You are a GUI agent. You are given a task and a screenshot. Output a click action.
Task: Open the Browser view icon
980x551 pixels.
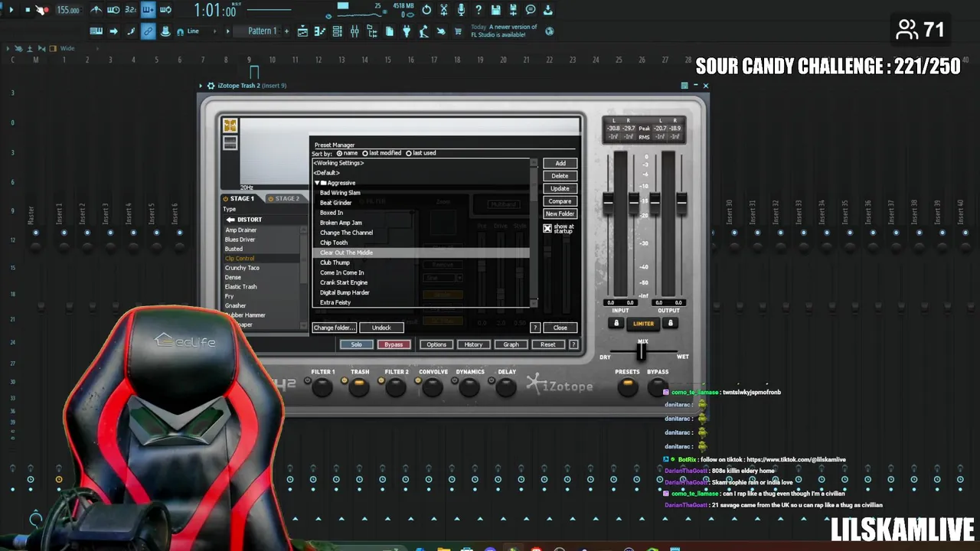tap(372, 31)
